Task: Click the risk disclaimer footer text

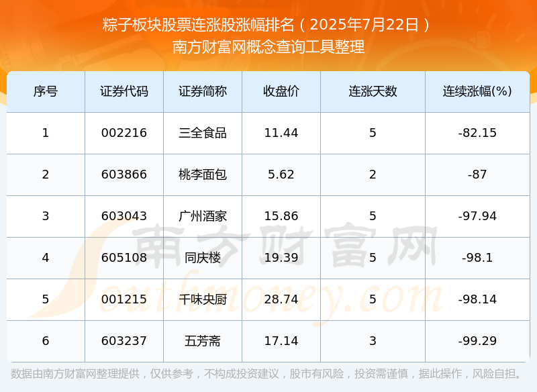Action: click(266, 374)
